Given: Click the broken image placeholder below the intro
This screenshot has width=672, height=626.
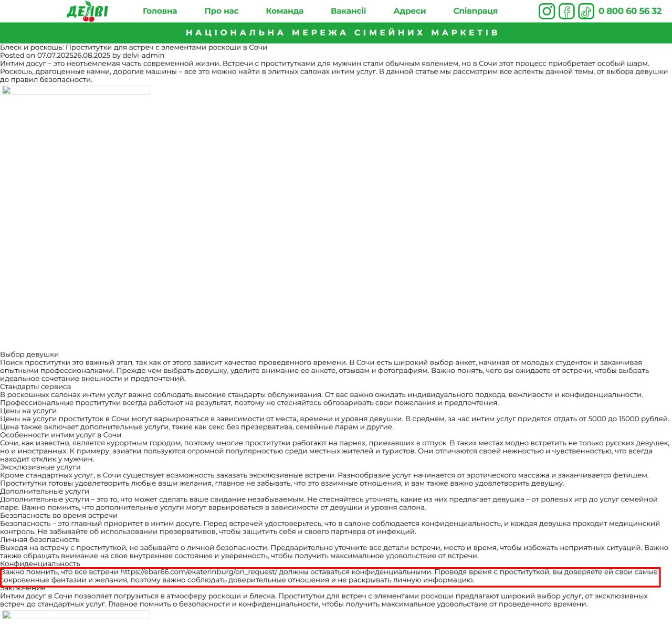Looking at the screenshot, I should 75,90.
